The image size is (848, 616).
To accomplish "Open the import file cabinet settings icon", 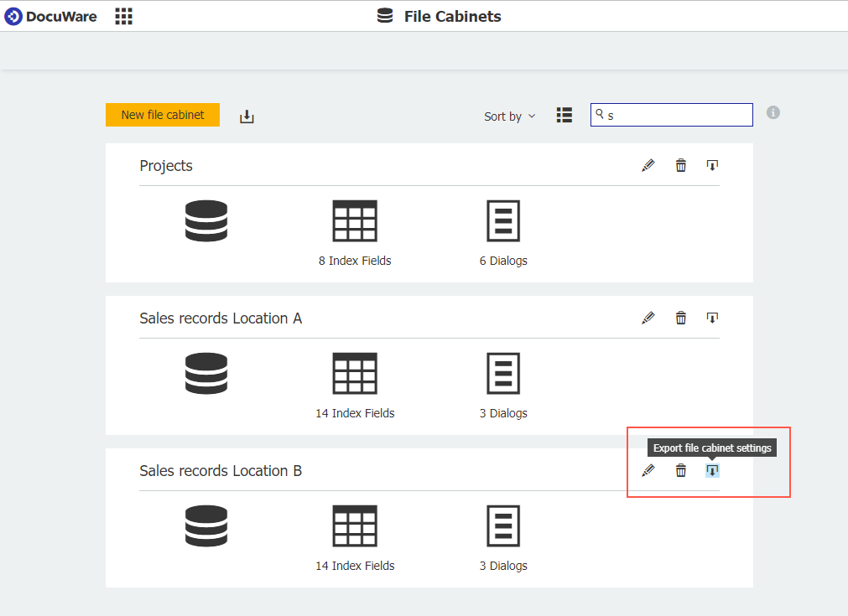I will pyautogui.click(x=246, y=116).
